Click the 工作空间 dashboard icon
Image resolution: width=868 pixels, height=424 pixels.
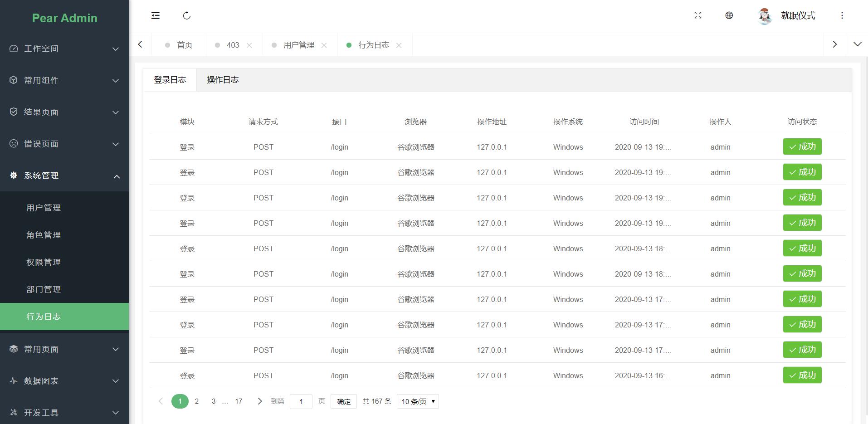(14, 49)
